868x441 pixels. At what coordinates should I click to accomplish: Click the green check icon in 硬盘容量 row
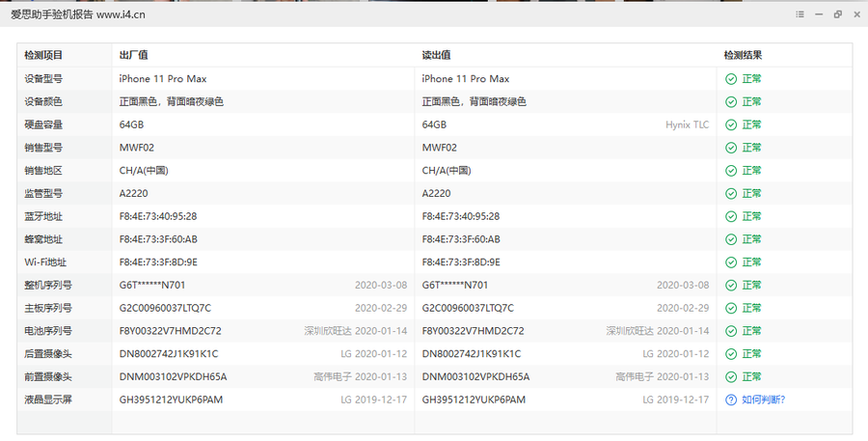tap(731, 124)
